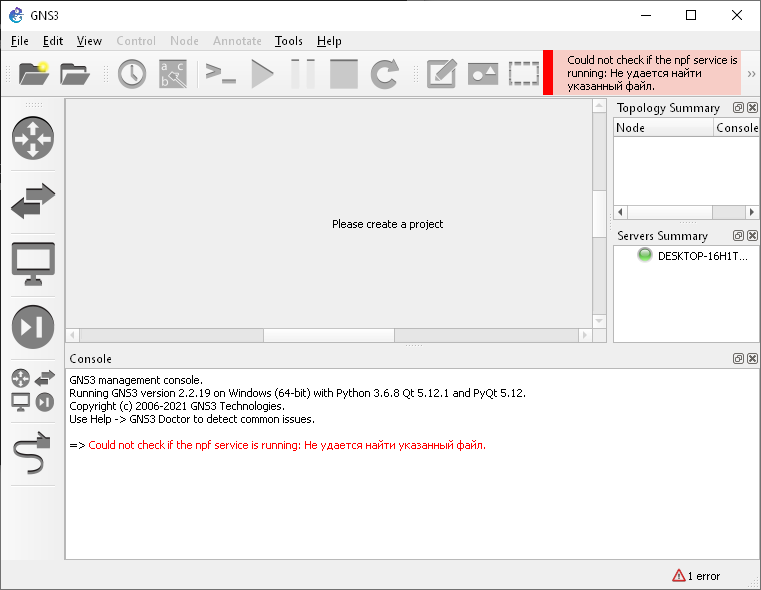The width and height of the screenshot is (761, 590).
Task: Click workspace vertical scroll down arrow
Action: coord(599,321)
